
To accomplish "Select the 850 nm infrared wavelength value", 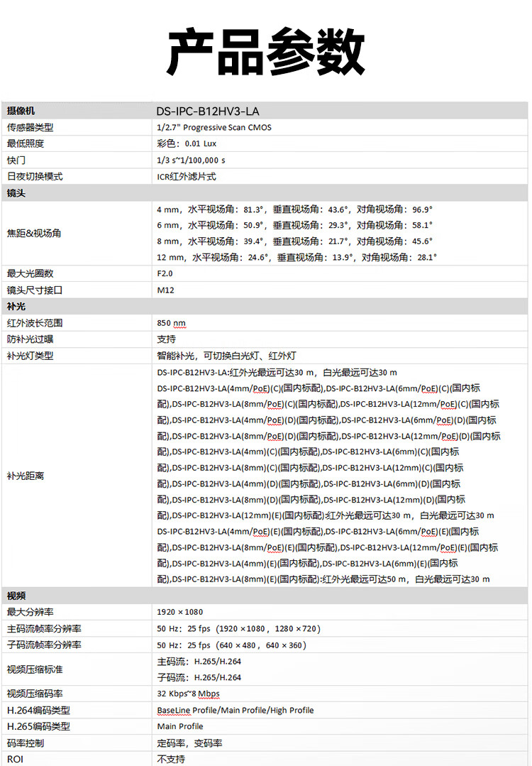I will click(x=171, y=323).
